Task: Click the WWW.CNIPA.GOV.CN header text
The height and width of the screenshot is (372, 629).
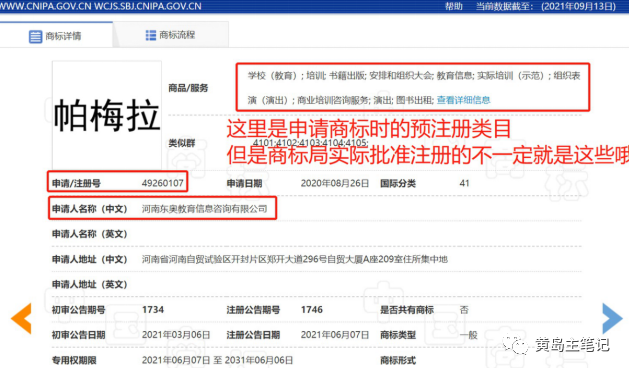Action: pyautogui.click(x=45, y=6)
